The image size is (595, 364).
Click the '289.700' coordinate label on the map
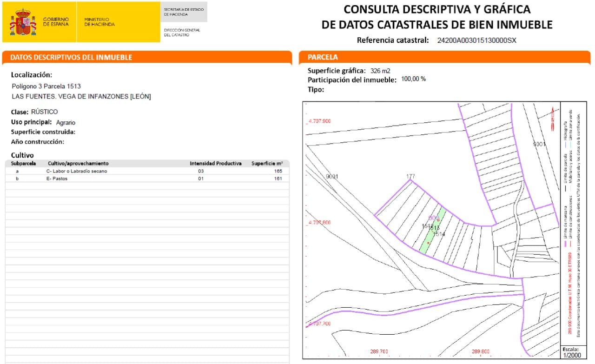(379, 352)
